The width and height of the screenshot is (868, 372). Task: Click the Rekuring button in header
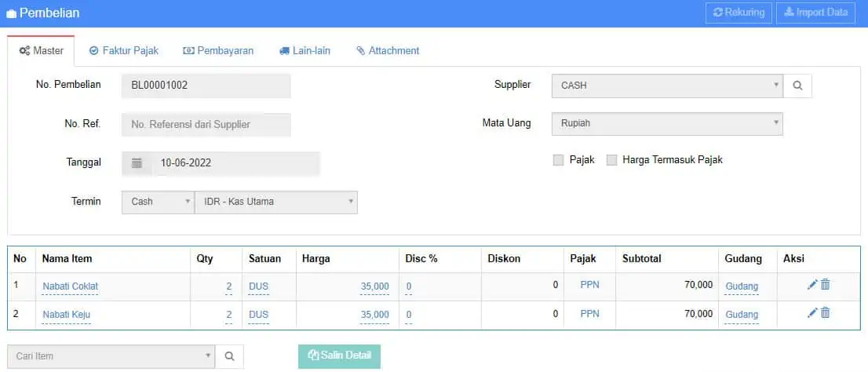(x=739, y=13)
